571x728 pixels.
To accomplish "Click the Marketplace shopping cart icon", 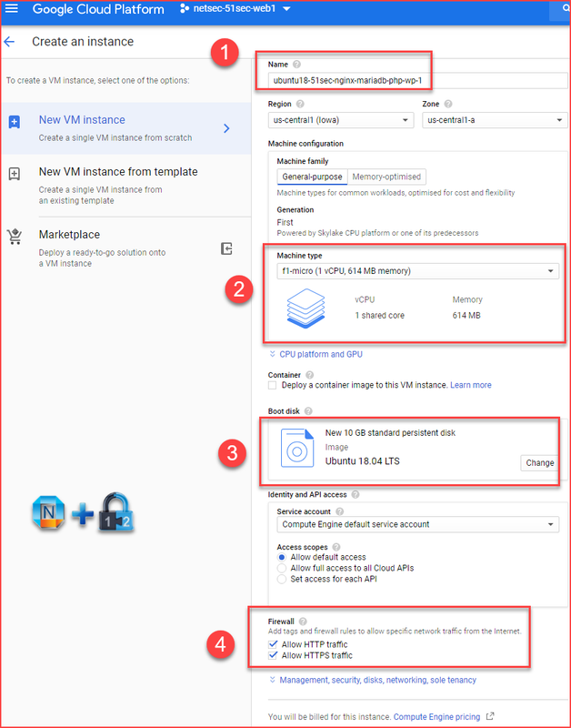I will pyautogui.click(x=15, y=237).
